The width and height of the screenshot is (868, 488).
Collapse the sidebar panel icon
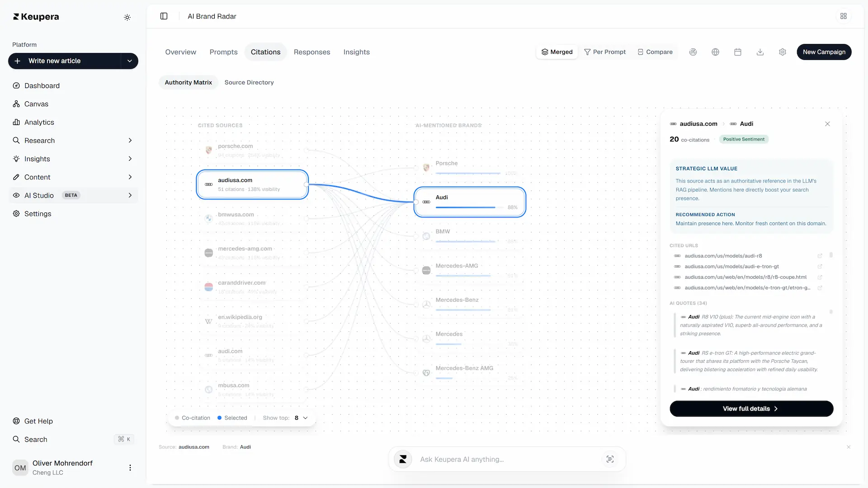point(164,16)
